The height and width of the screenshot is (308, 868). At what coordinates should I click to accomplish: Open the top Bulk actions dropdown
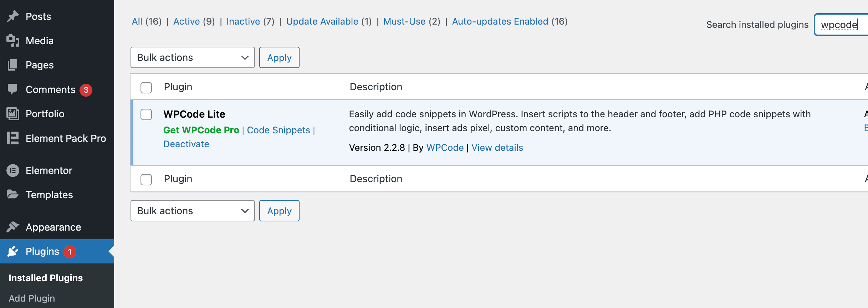pyautogui.click(x=192, y=57)
